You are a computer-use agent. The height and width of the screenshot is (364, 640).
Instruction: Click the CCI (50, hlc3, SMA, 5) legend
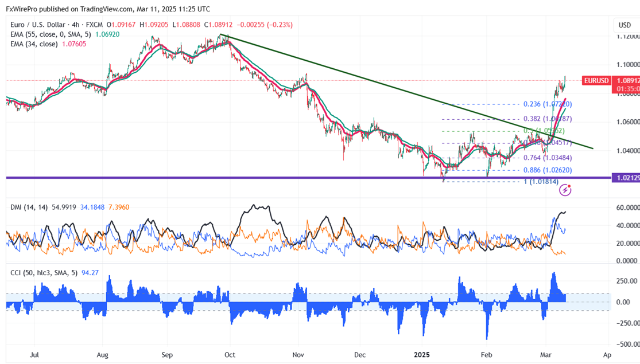coord(44,273)
